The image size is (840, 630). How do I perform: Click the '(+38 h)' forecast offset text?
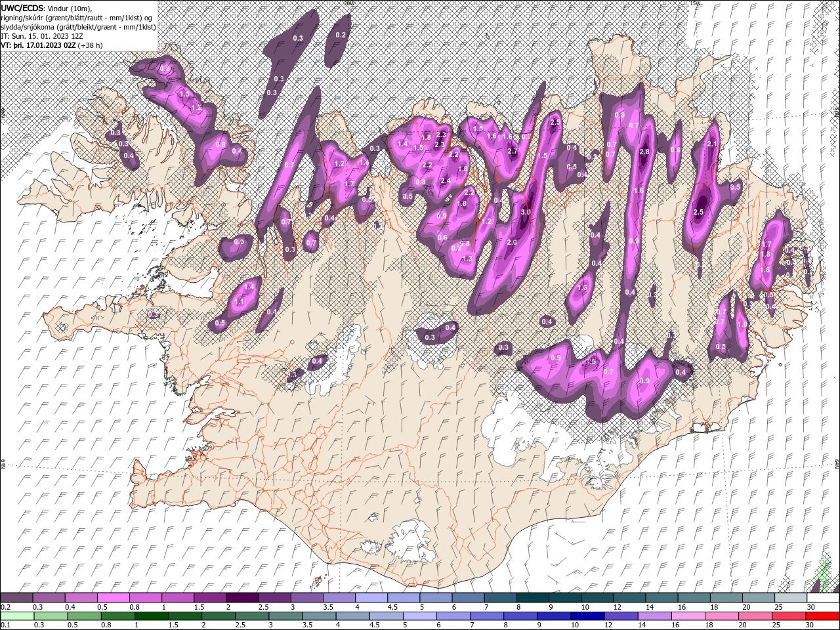(90, 45)
